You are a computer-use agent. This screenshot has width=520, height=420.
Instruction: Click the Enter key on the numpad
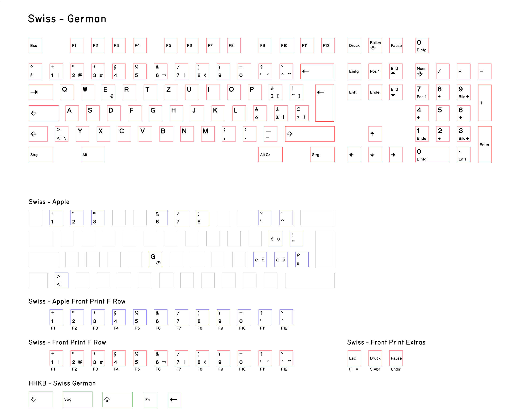(484, 145)
